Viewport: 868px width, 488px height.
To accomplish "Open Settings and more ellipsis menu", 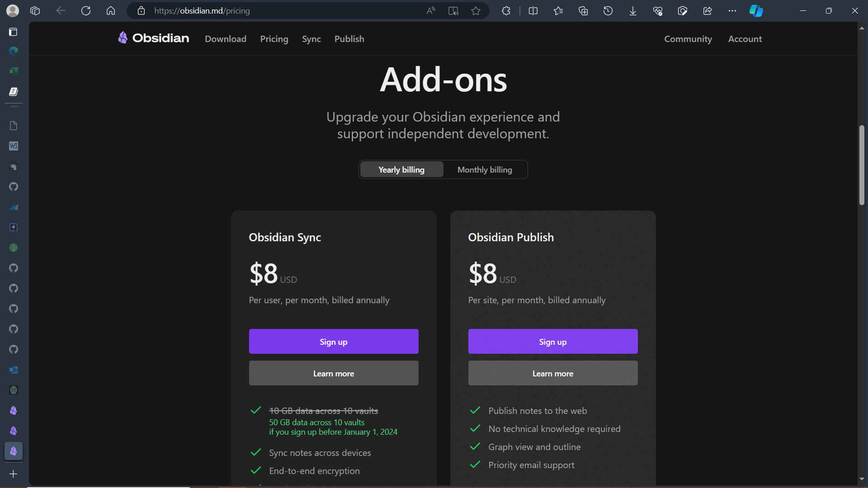I will [732, 11].
